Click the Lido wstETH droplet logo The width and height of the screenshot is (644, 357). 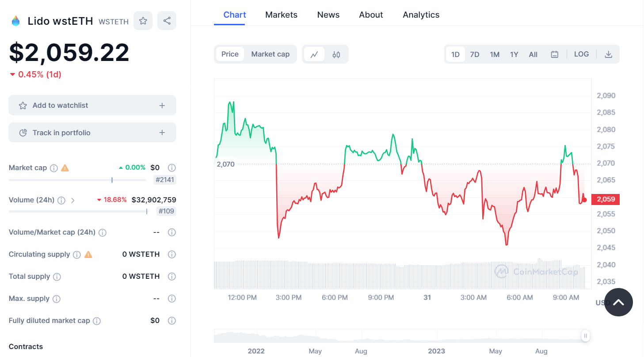[16, 21]
